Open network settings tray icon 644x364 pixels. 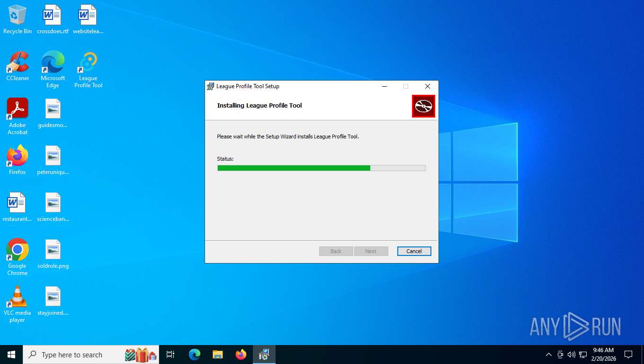pos(583,355)
